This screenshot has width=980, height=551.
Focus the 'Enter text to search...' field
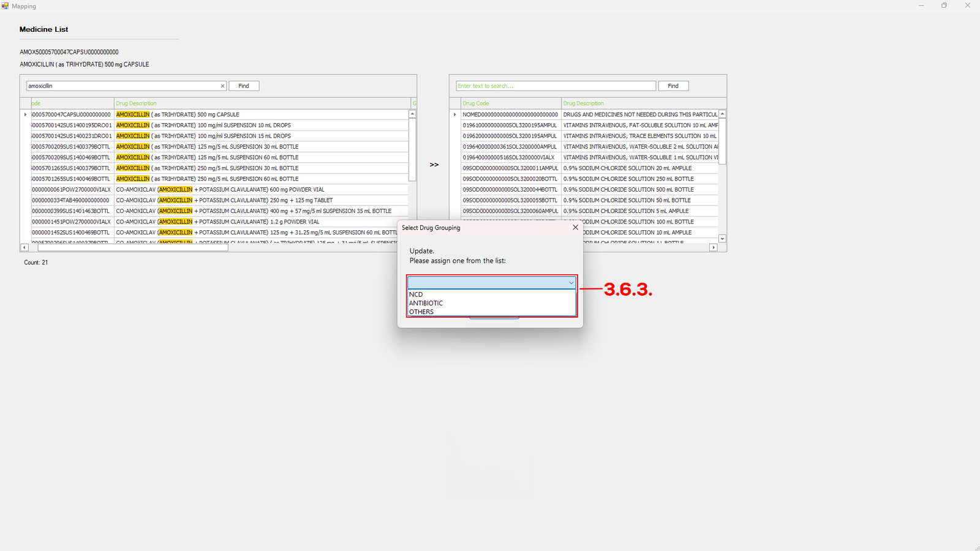555,86
